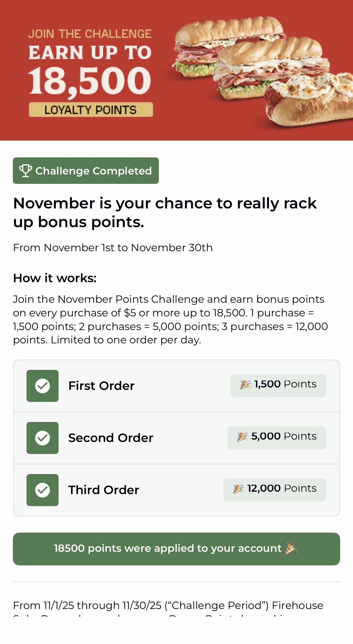Tap the confetti icon beside 1,500 Points
Image resolution: width=353 pixels, height=644 pixels.
tap(245, 385)
